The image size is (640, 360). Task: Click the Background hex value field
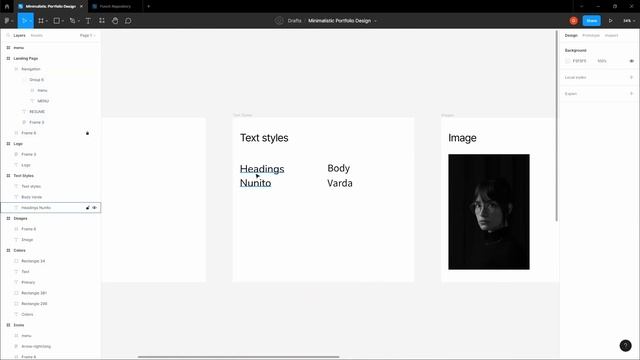[x=579, y=61]
